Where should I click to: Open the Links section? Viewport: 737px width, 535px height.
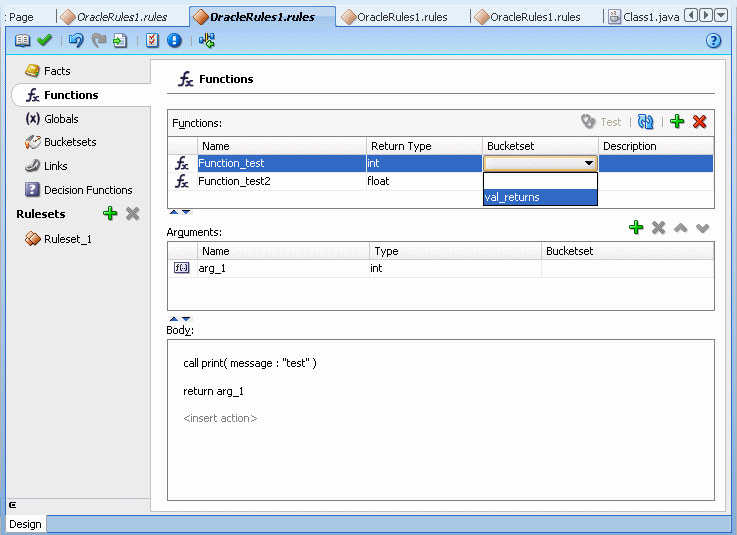(46, 166)
